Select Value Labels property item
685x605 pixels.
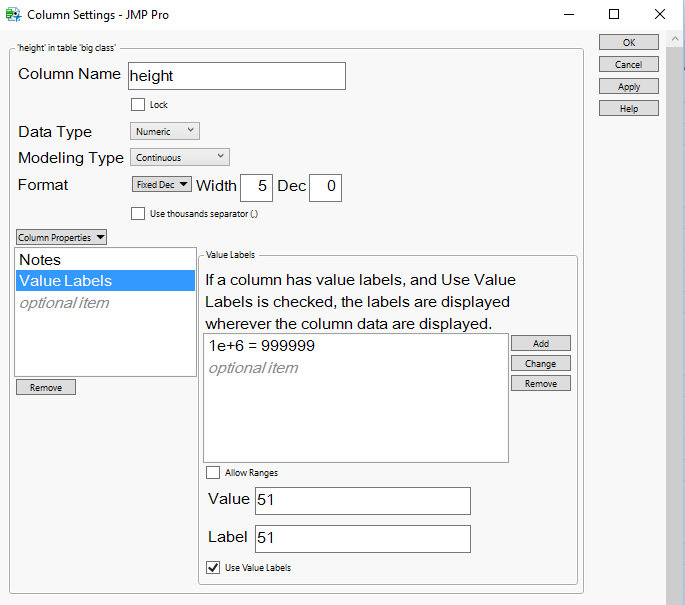105,280
